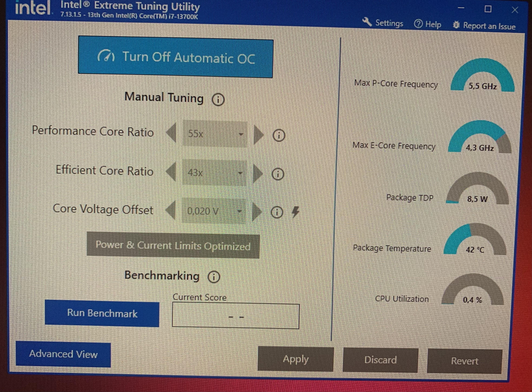Click the Package Temperature 42 °C gauge

click(x=475, y=239)
